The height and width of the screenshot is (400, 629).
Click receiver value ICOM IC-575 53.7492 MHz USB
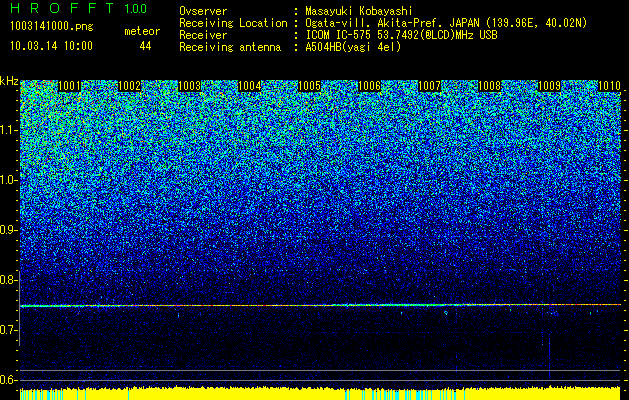coord(401,35)
